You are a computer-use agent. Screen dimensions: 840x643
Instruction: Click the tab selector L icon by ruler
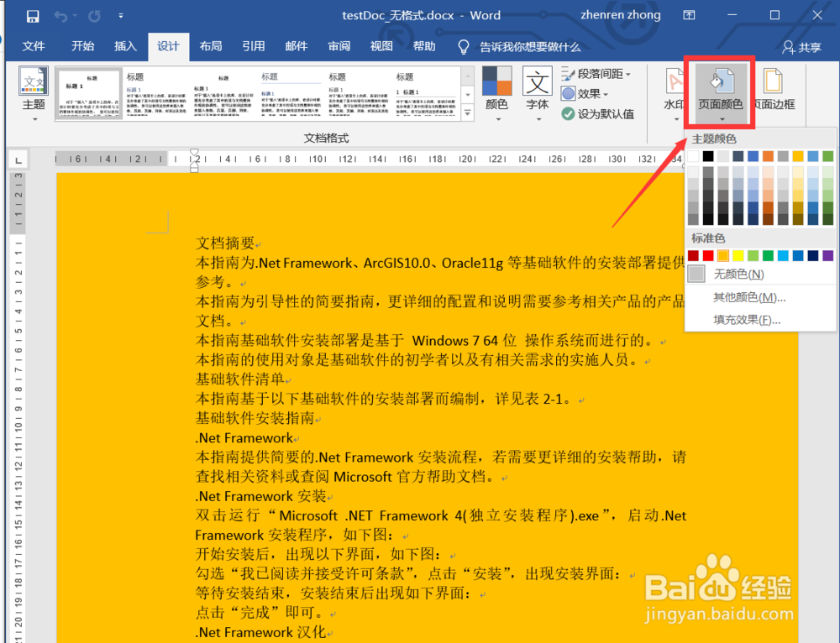click(18, 160)
